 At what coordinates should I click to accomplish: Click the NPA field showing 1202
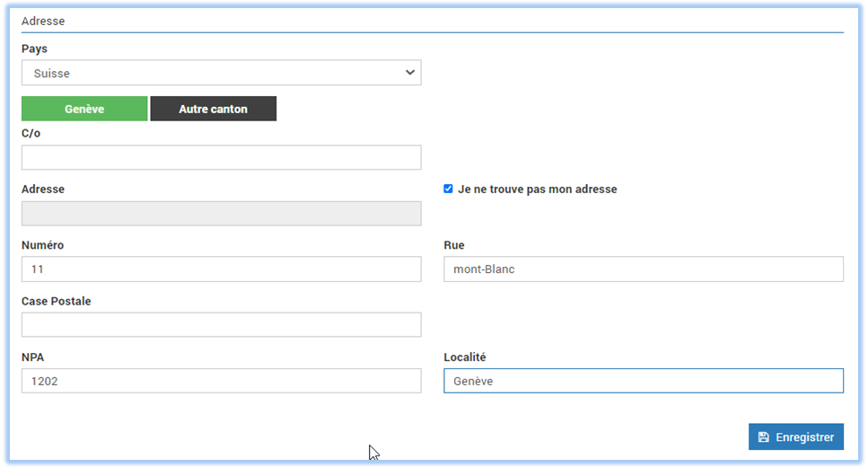click(222, 381)
